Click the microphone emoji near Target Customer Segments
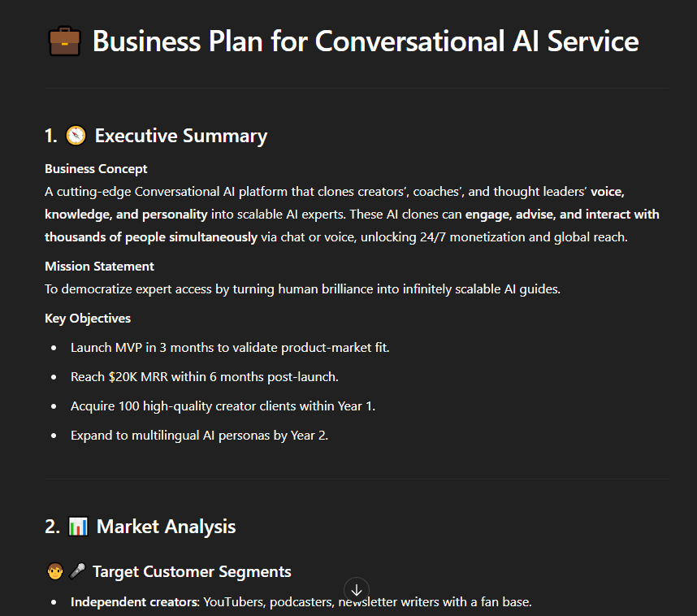697x616 pixels. click(x=77, y=571)
